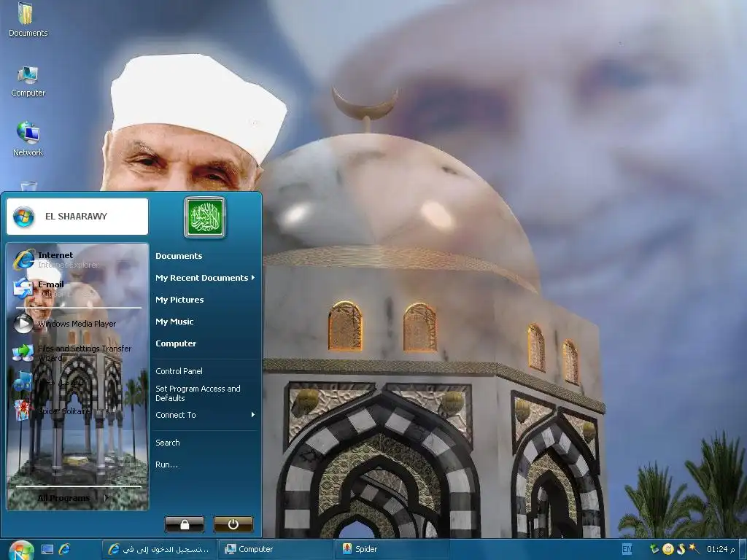The height and width of the screenshot is (560, 747).
Task: Click Safely Remove Hardware tray icon
Action: tap(655, 550)
